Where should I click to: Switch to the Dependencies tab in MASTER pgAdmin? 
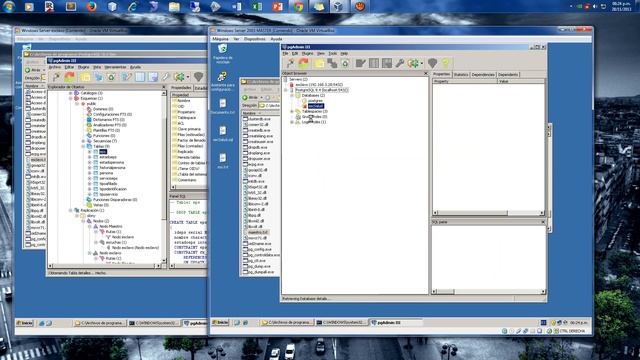tap(483, 75)
